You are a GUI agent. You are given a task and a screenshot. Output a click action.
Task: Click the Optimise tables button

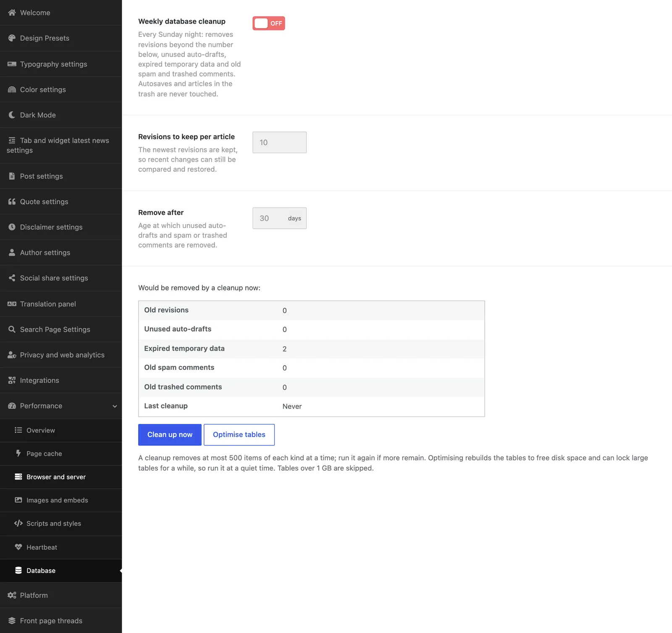pyautogui.click(x=239, y=435)
